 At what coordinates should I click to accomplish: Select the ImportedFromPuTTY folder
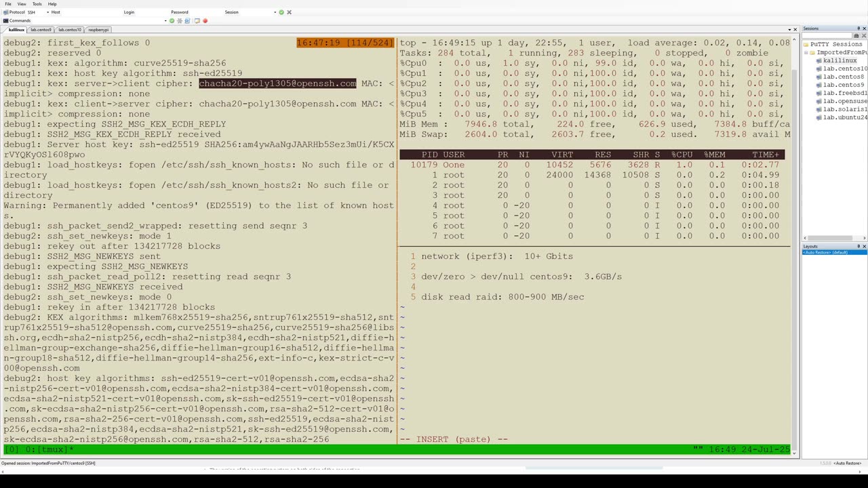842,52
